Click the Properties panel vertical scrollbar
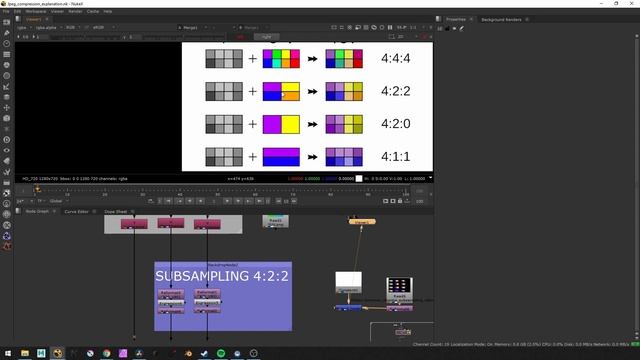 coord(636,184)
